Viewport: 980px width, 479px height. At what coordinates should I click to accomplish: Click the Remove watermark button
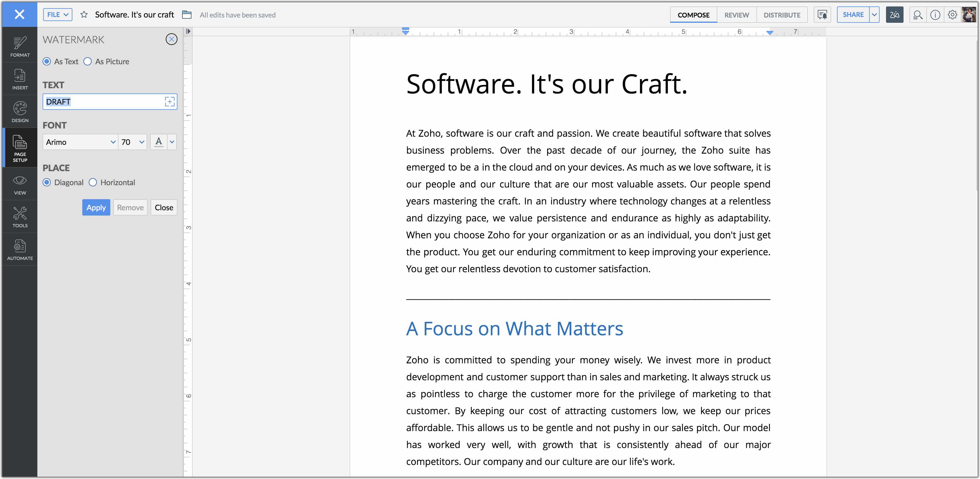[x=130, y=207]
